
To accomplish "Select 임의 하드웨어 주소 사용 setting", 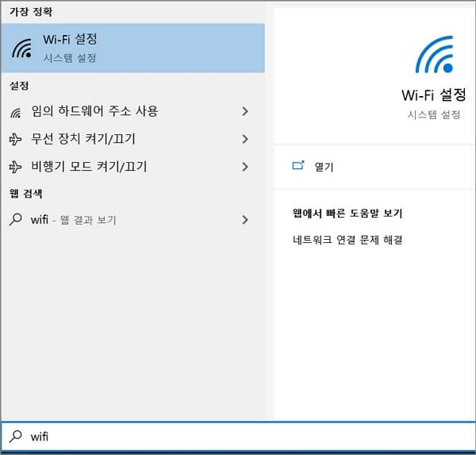I will pyautogui.click(x=132, y=111).
